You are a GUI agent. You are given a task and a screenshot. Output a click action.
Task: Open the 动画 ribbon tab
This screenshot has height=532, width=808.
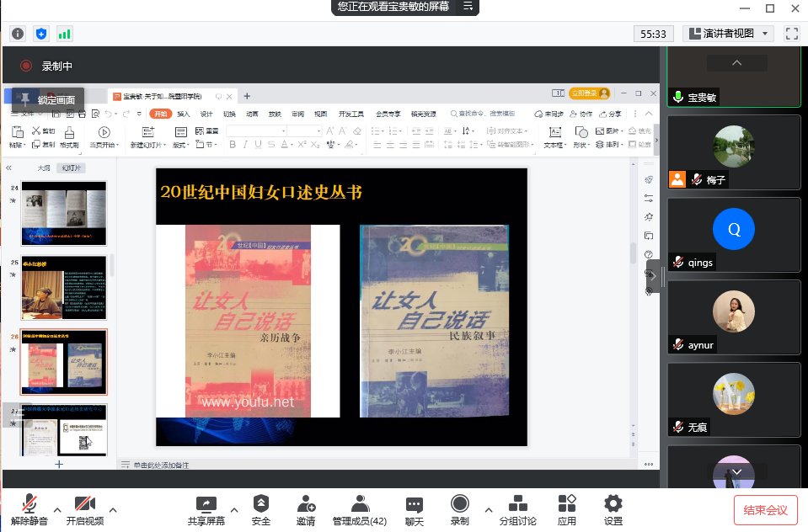[x=252, y=114]
